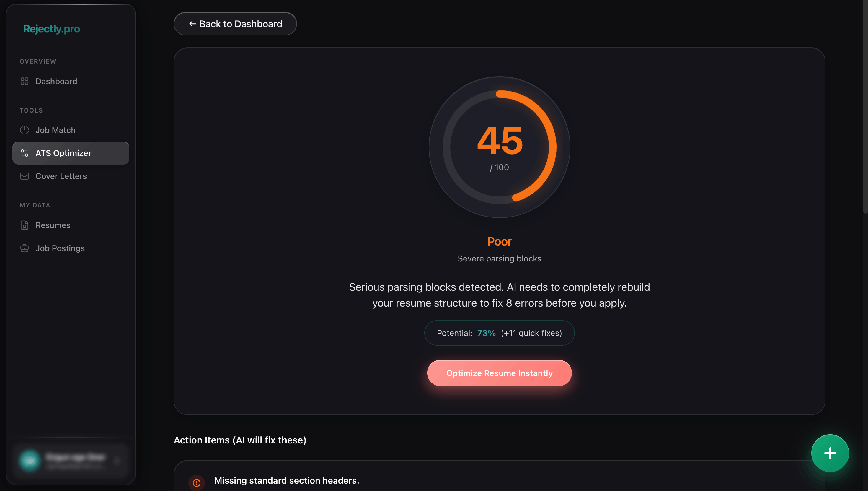Viewport: 868px width, 491px height.
Task: Click the Back to Dashboard button
Action: [235, 24]
